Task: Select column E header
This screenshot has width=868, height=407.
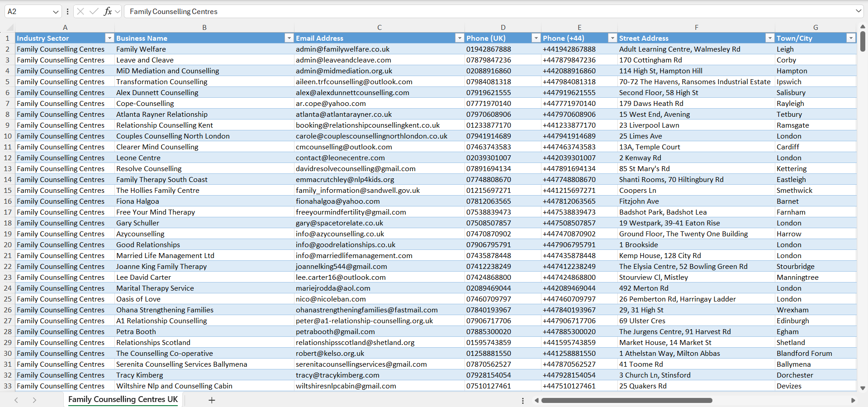Action: coord(579,27)
